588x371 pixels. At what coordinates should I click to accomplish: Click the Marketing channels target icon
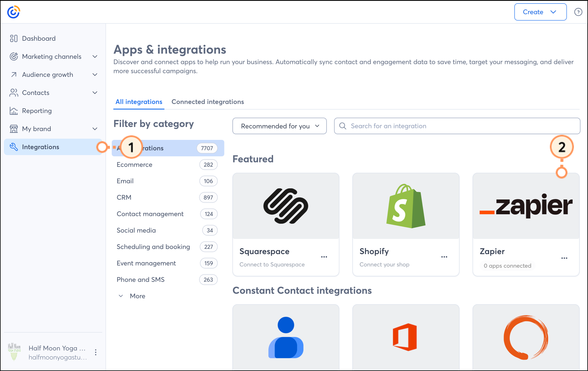(x=13, y=57)
